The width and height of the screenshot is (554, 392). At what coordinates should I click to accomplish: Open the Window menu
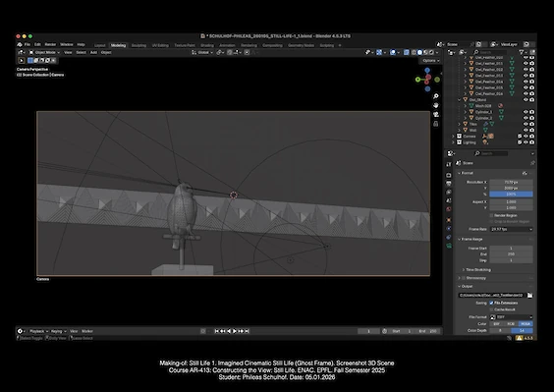point(67,44)
